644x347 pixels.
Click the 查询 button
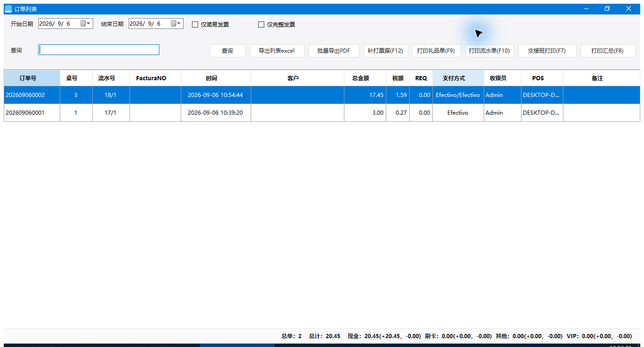click(227, 51)
